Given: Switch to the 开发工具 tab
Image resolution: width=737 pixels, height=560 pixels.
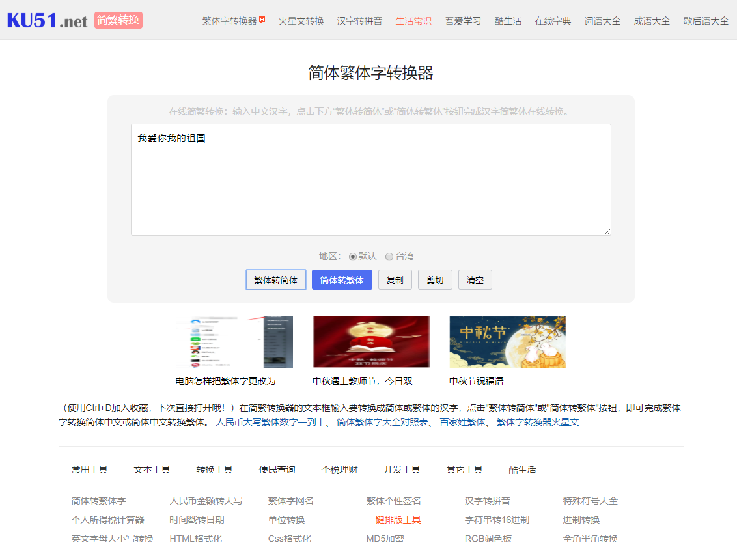Looking at the screenshot, I should pos(402,469).
